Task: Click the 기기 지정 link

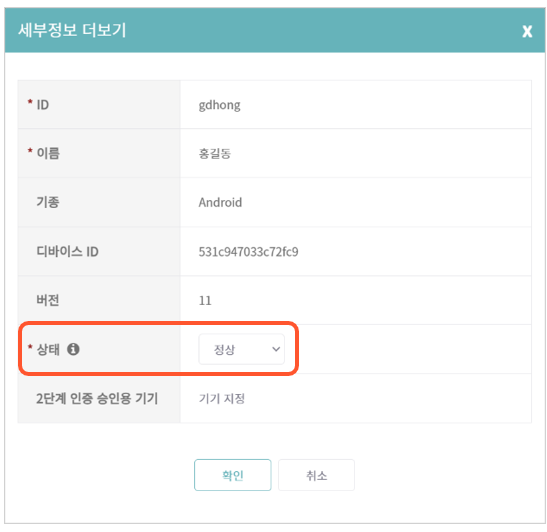Action: tap(222, 398)
